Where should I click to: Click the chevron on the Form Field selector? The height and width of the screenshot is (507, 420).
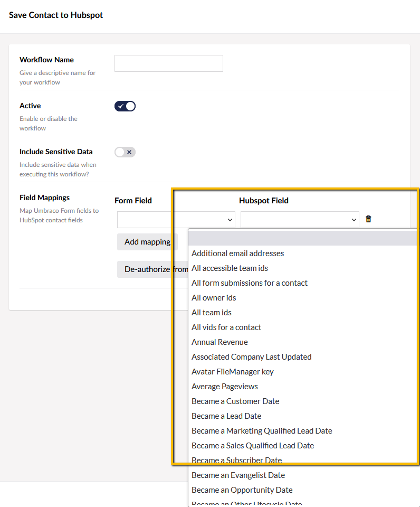230,219
